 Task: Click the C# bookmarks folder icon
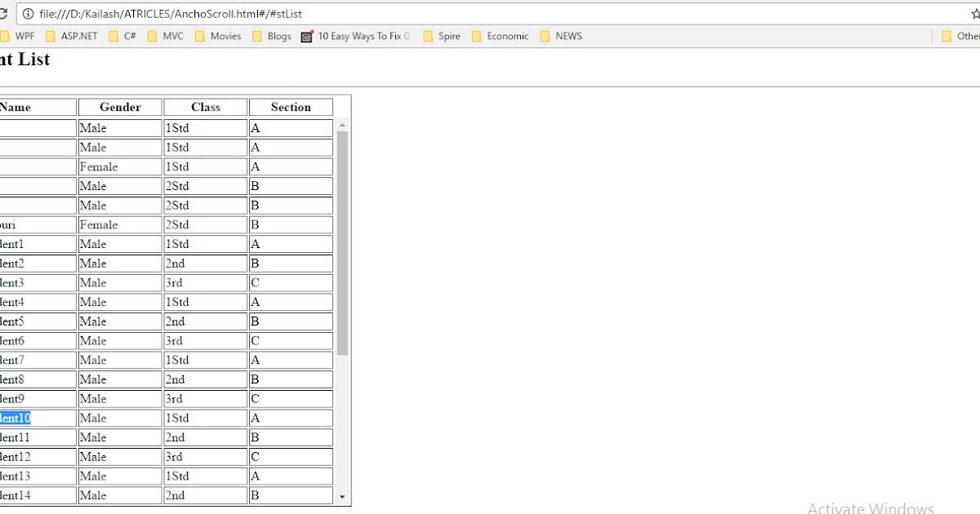click(x=114, y=36)
